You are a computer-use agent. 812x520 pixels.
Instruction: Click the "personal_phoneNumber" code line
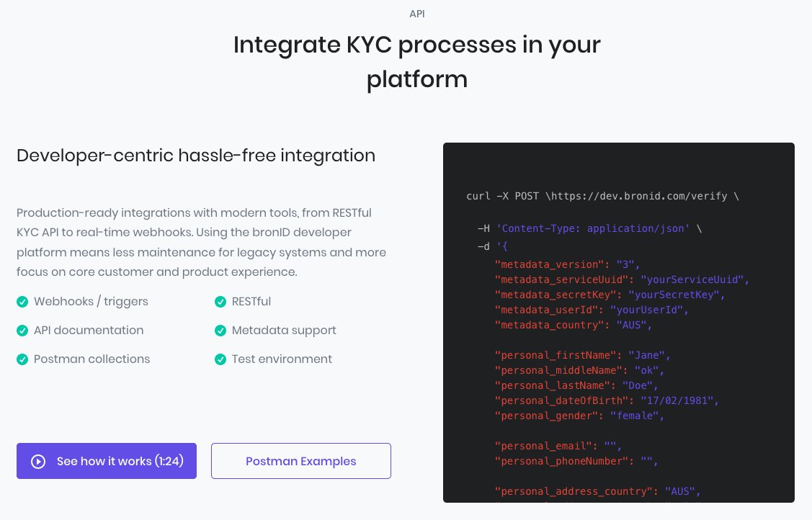point(576,461)
